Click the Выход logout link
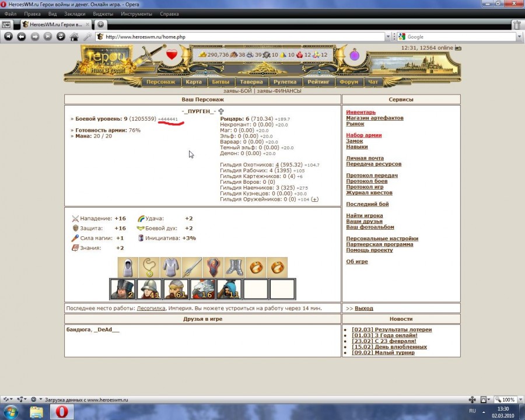Screen dimensions: 525x420 pos(363,309)
